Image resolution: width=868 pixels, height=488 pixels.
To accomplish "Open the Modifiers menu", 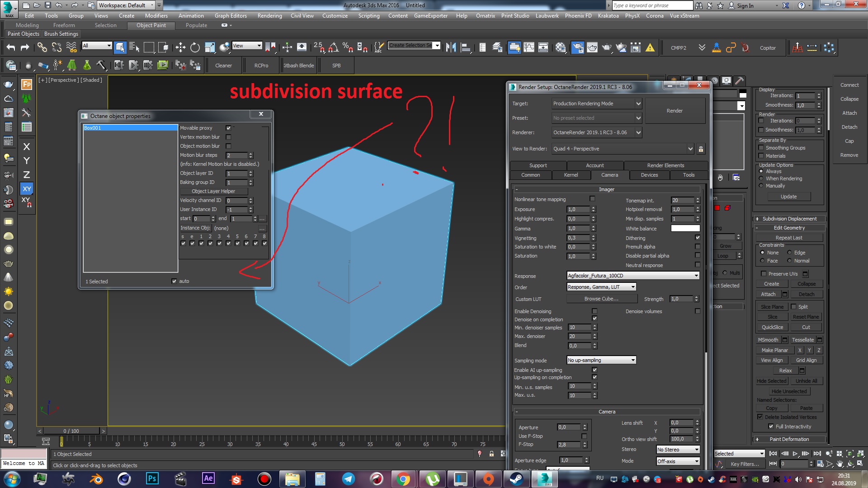I will [x=156, y=15].
